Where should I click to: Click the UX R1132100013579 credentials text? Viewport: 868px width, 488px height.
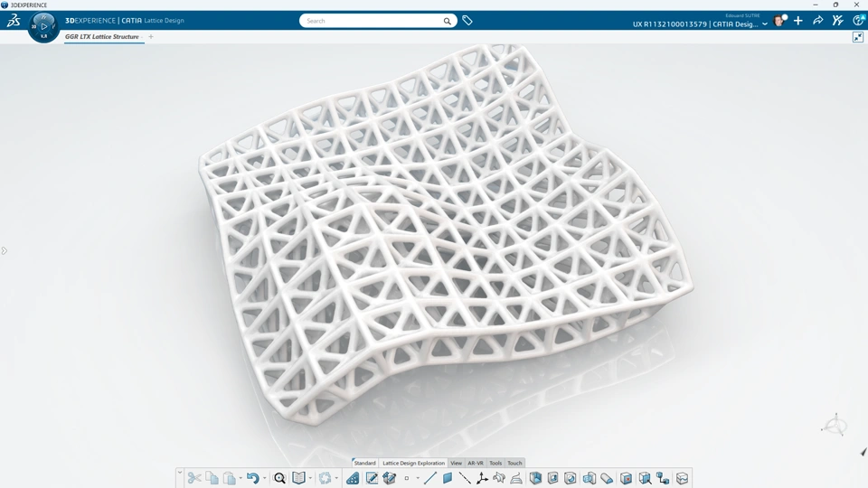pyautogui.click(x=695, y=23)
